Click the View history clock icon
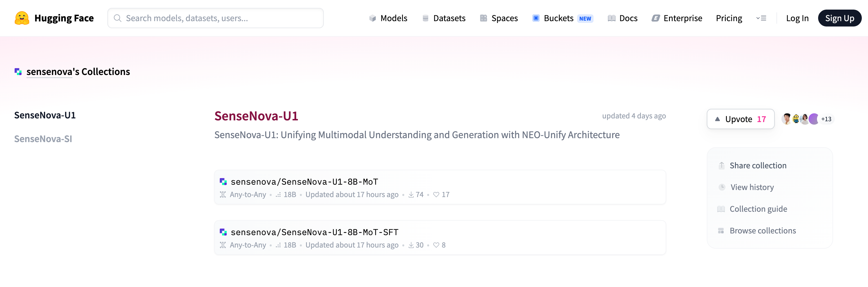This screenshot has width=868, height=287. point(721,187)
